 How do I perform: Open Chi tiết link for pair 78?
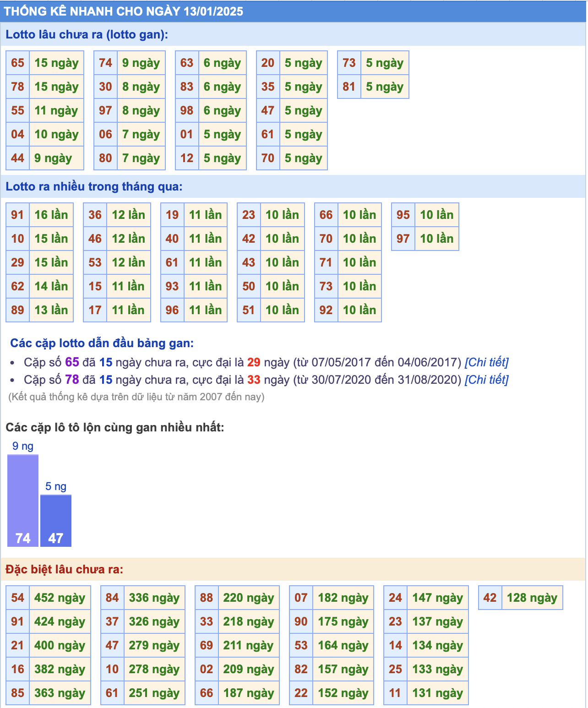point(486,380)
